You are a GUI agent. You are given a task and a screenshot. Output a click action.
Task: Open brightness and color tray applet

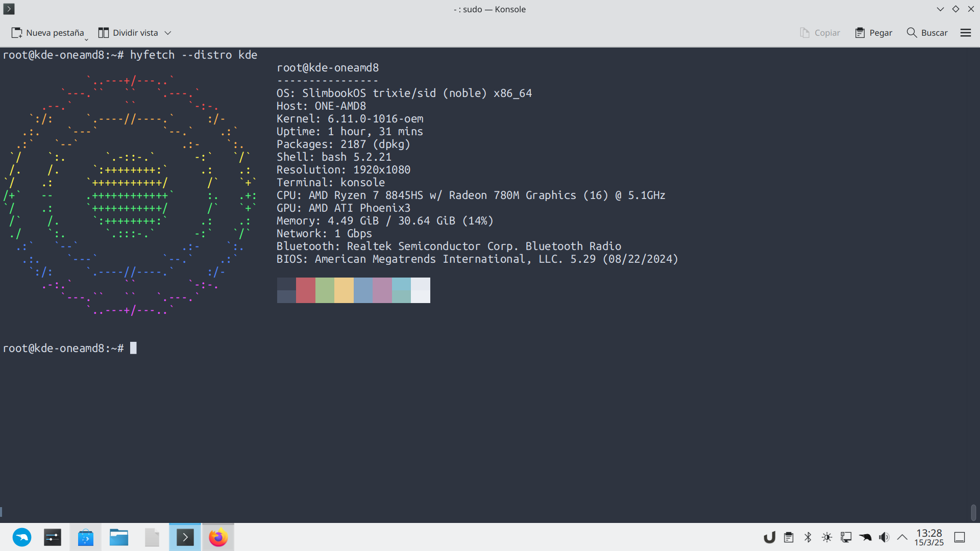click(x=827, y=537)
